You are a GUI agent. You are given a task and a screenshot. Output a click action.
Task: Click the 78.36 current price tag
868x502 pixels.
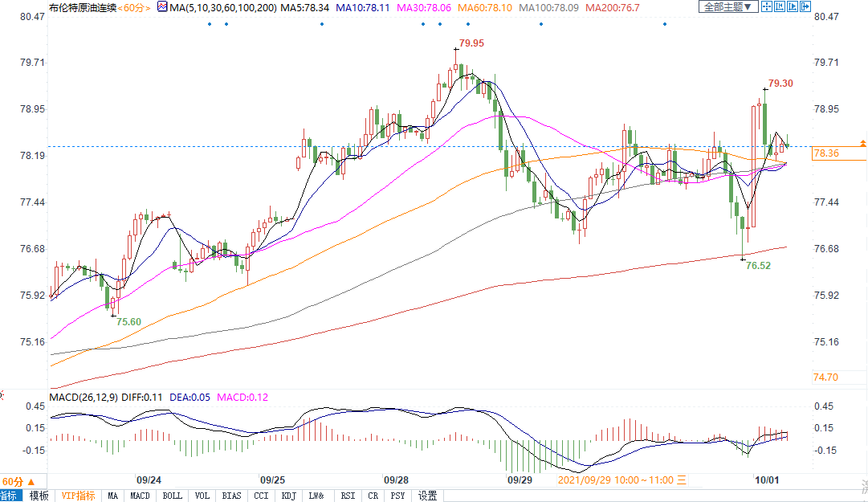pos(827,153)
